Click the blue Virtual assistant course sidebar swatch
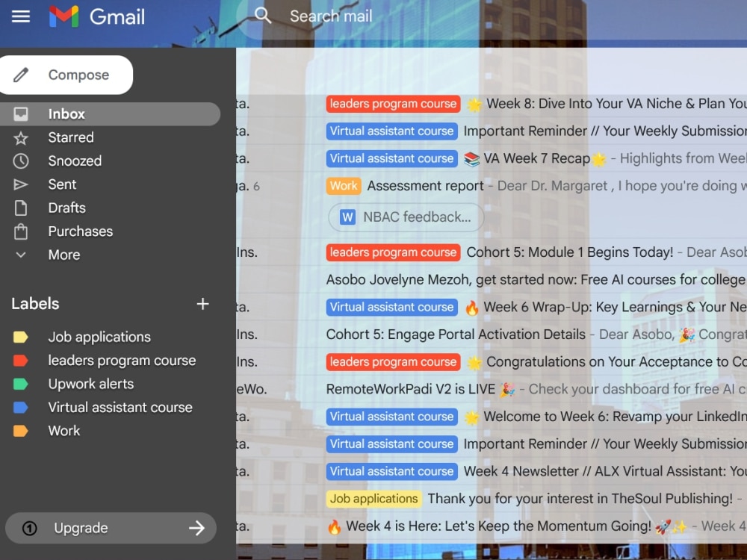Screen dimensions: 747x560 (20, 407)
